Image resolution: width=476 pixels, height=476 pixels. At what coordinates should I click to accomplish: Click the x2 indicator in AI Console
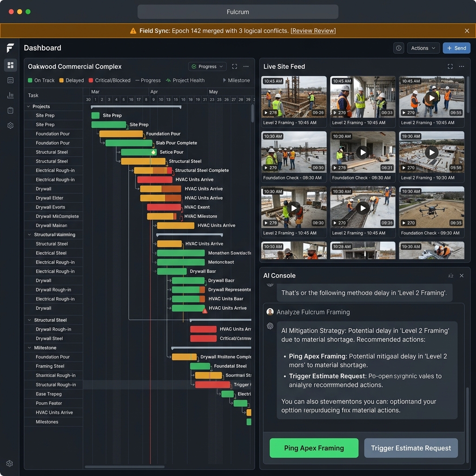pyautogui.click(x=450, y=276)
